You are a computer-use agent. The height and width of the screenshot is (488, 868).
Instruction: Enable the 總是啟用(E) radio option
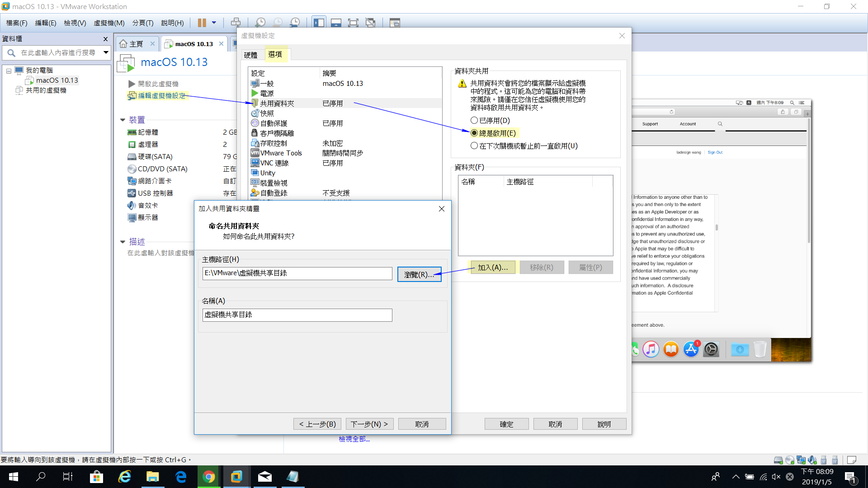474,133
